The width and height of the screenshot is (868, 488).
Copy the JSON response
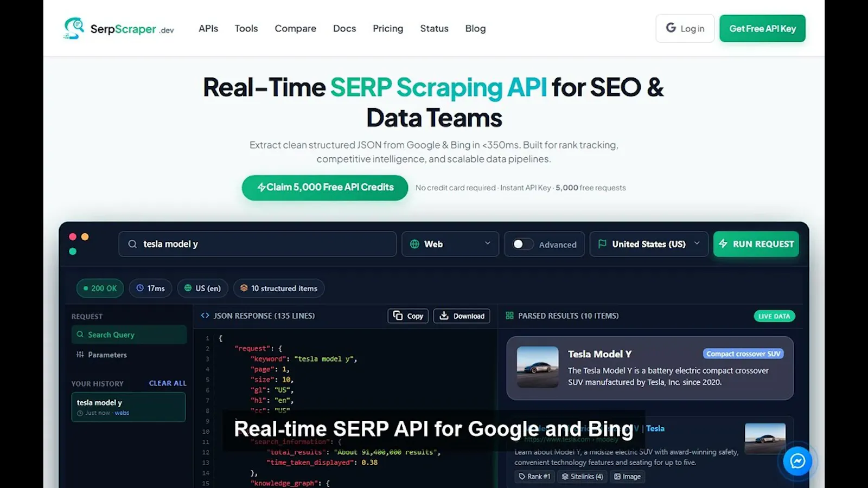[408, 316]
